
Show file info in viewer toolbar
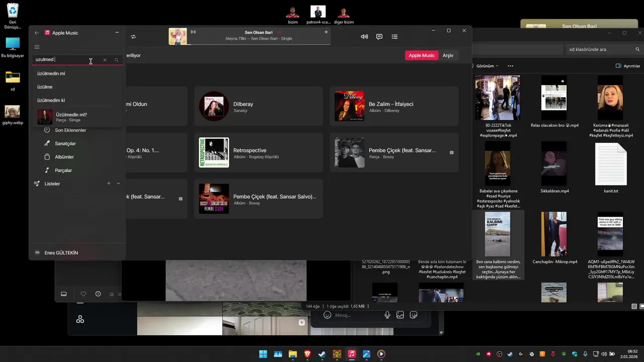98,294
